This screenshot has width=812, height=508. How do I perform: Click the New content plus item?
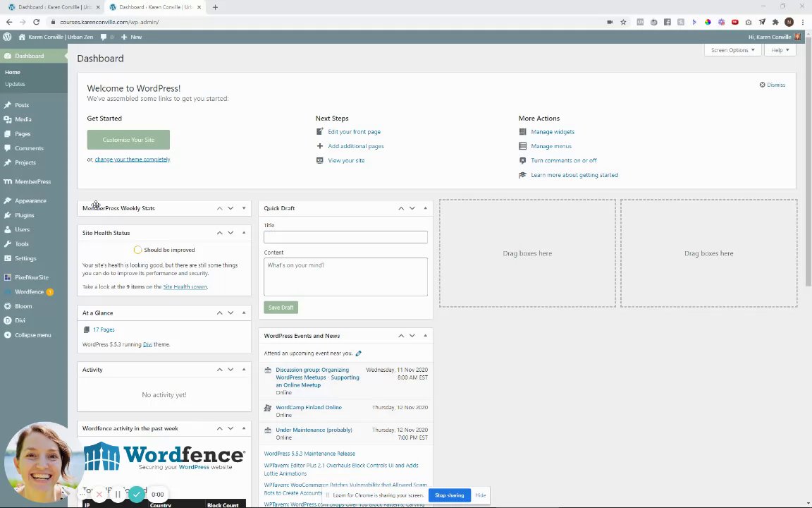coord(132,37)
